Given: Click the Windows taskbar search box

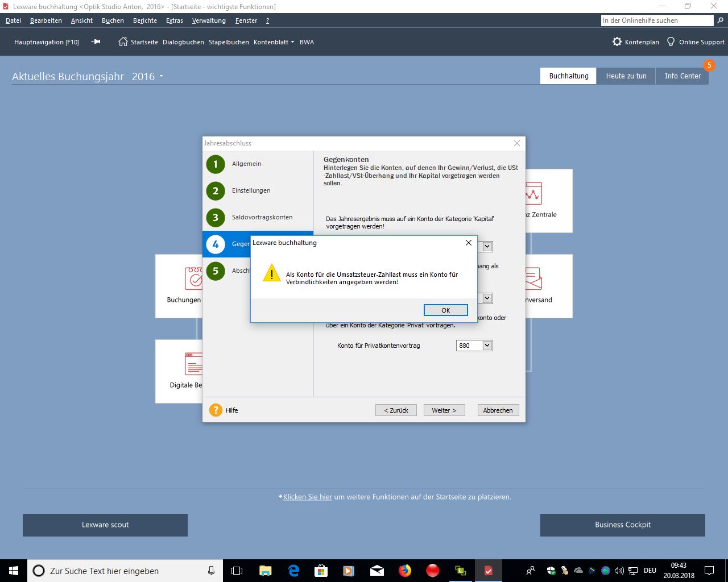Looking at the screenshot, I should [x=125, y=571].
